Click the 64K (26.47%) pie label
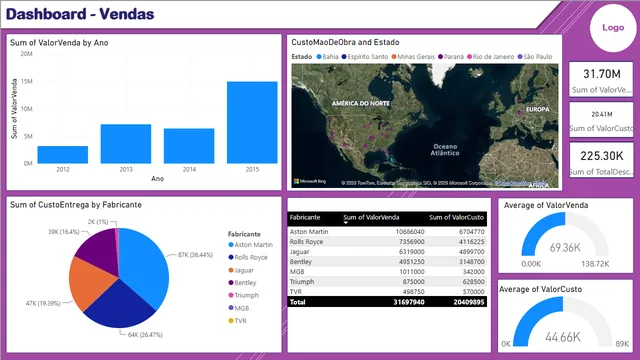640x360 pixels. coord(145,335)
